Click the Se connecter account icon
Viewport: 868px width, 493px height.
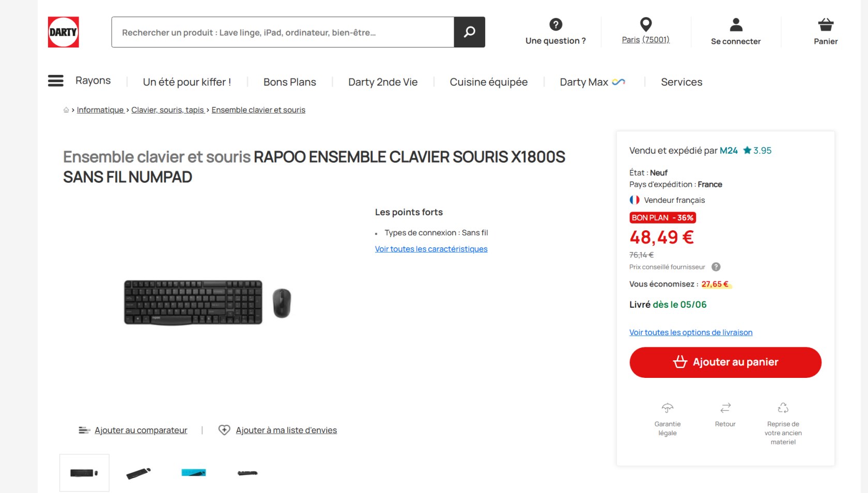736,24
